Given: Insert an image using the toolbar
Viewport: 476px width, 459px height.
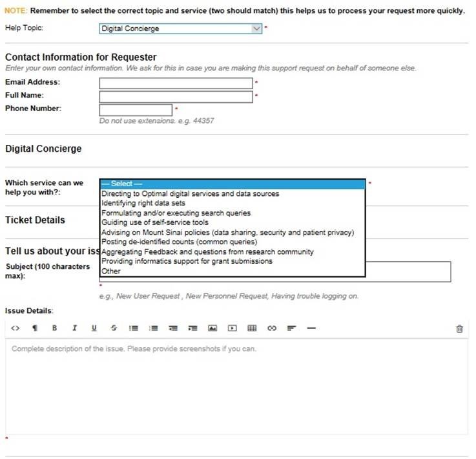Looking at the screenshot, I should (212, 328).
